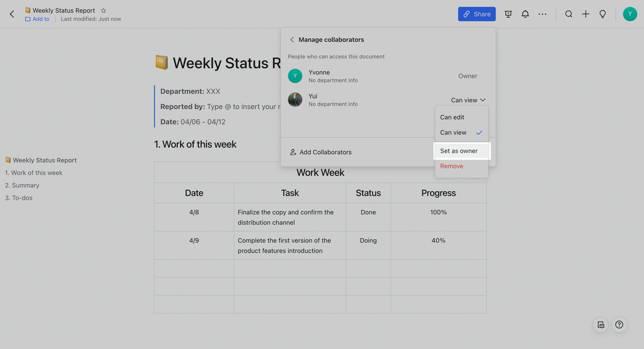Select the checked Can view permission option
This screenshot has height=349, width=644.
click(454, 132)
